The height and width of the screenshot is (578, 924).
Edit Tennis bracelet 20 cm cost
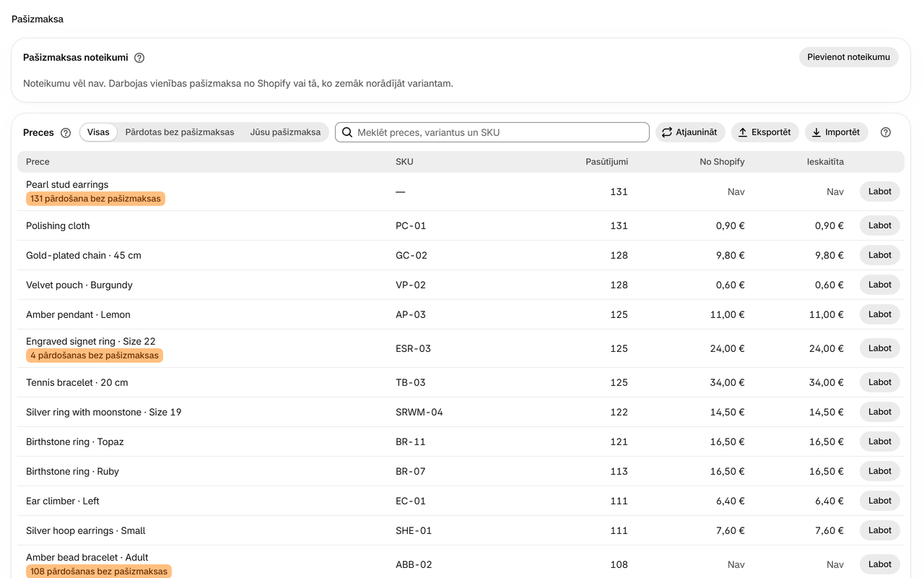coord(879,382)
